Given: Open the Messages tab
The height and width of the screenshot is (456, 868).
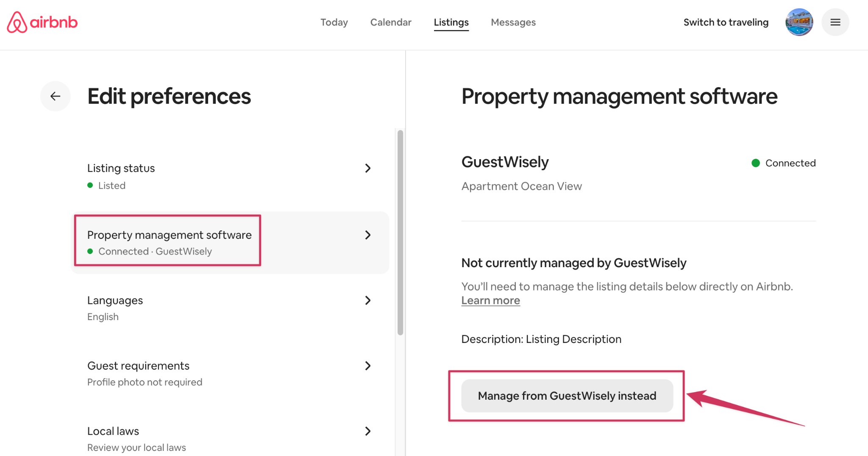Looking at the screenshot, I should pyautogui.click(x=513, y=22).
